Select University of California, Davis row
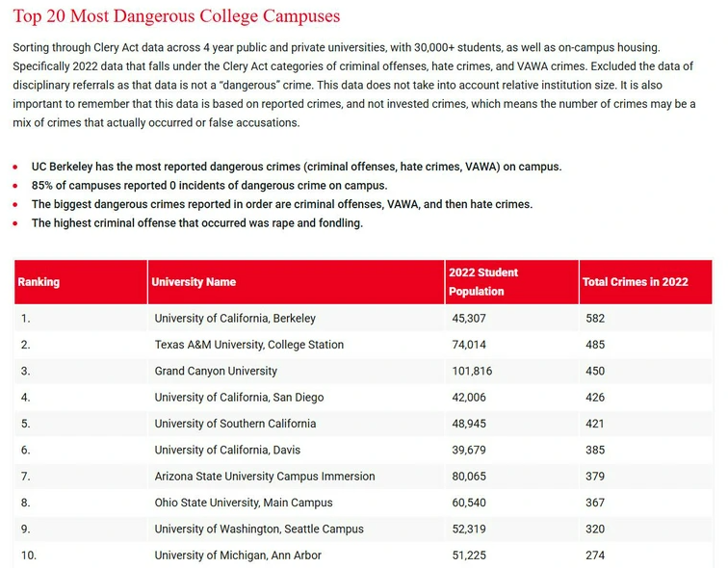The image size is (728, 568). 363,451
